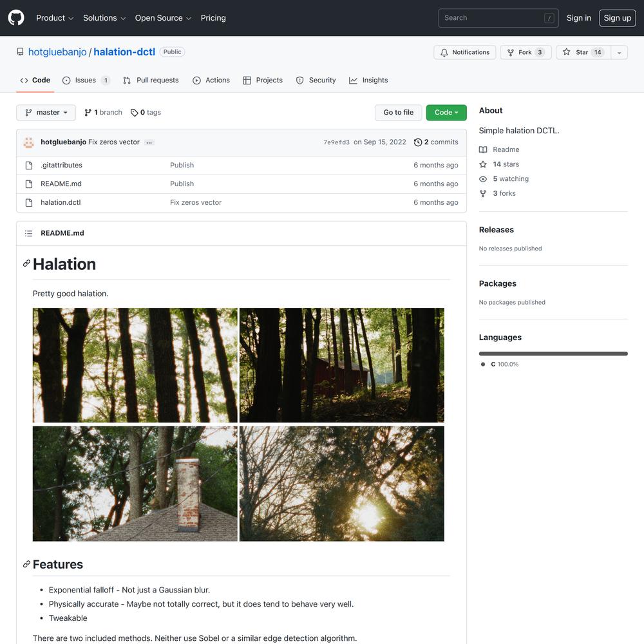
Task: Click the Notifications bell button
Action: point(465,53)
